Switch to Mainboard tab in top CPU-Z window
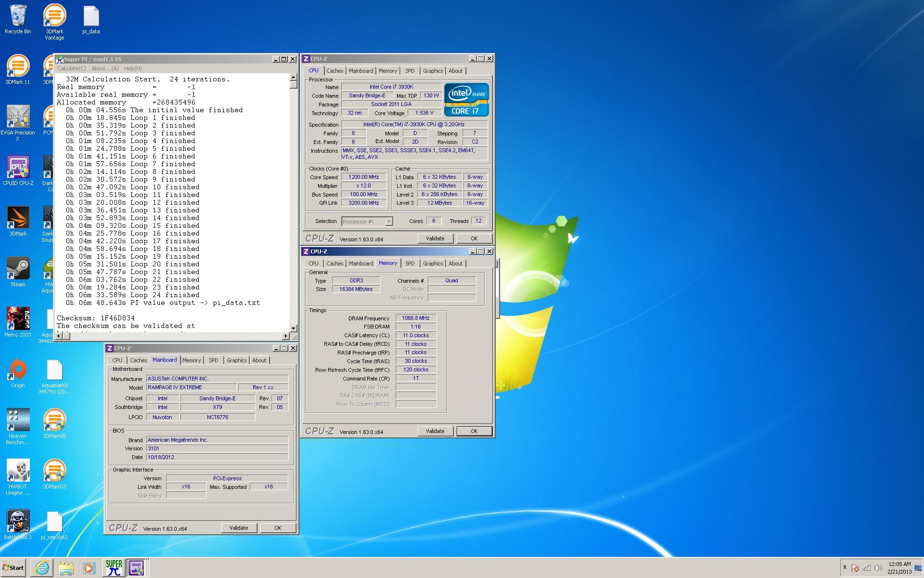Screen dimensions: 924x578 coord(361,71)
